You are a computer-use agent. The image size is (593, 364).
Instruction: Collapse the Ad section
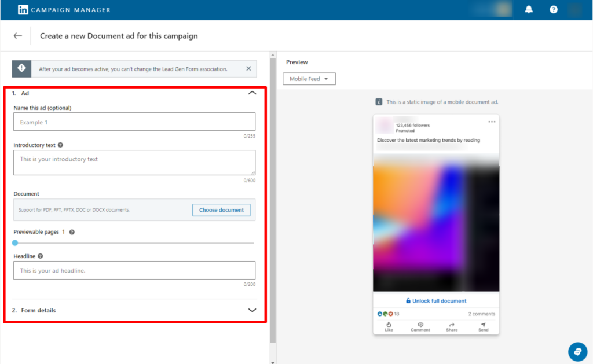252,93
